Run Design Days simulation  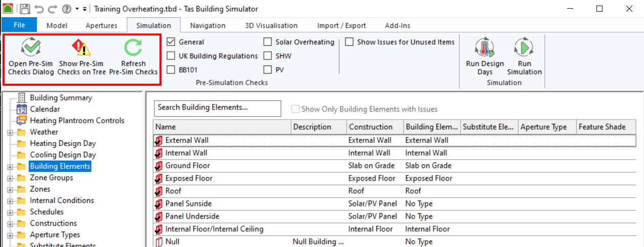[x=485, y=57]
